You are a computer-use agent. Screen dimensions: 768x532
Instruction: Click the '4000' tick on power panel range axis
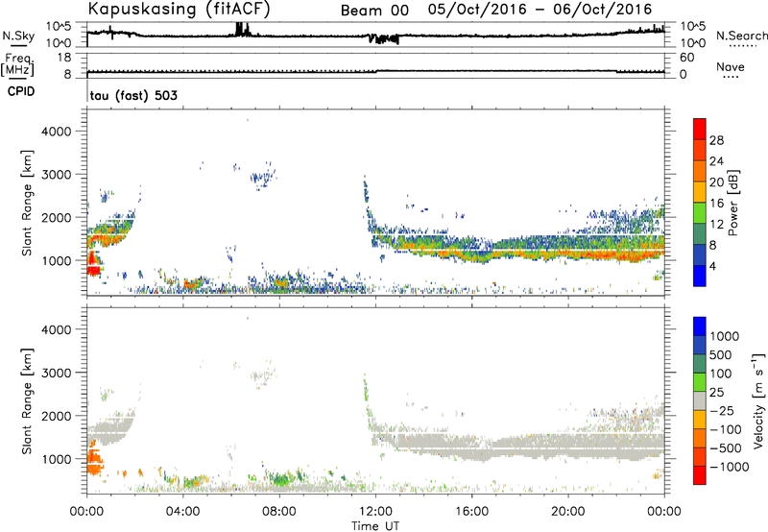(x=57, y=132)
